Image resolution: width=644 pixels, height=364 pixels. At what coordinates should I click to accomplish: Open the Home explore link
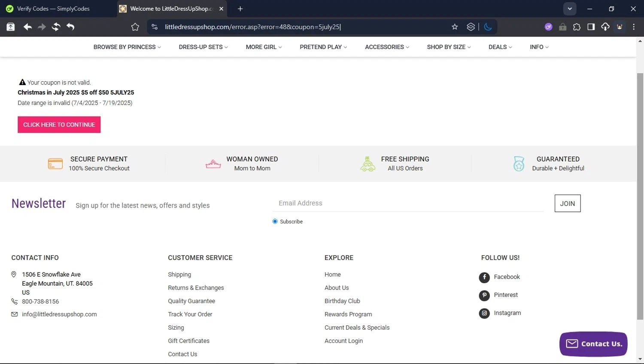click(332, 275)
